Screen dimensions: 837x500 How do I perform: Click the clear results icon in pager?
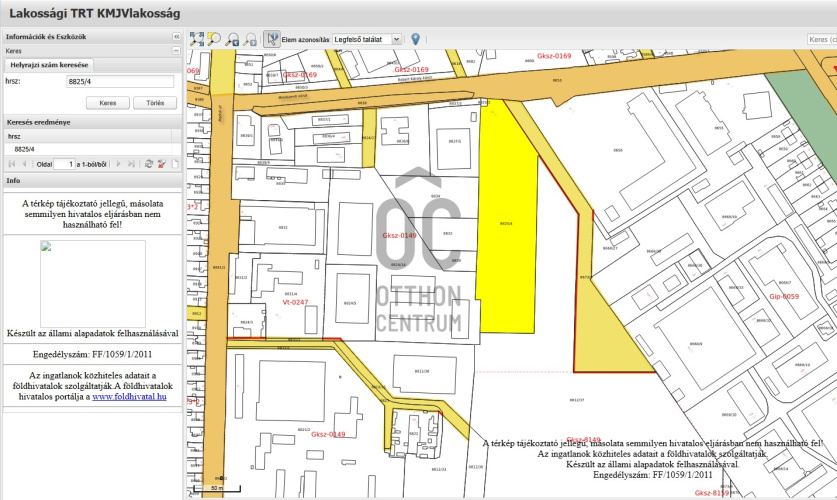pyautogui.click(x=161, y=163)
